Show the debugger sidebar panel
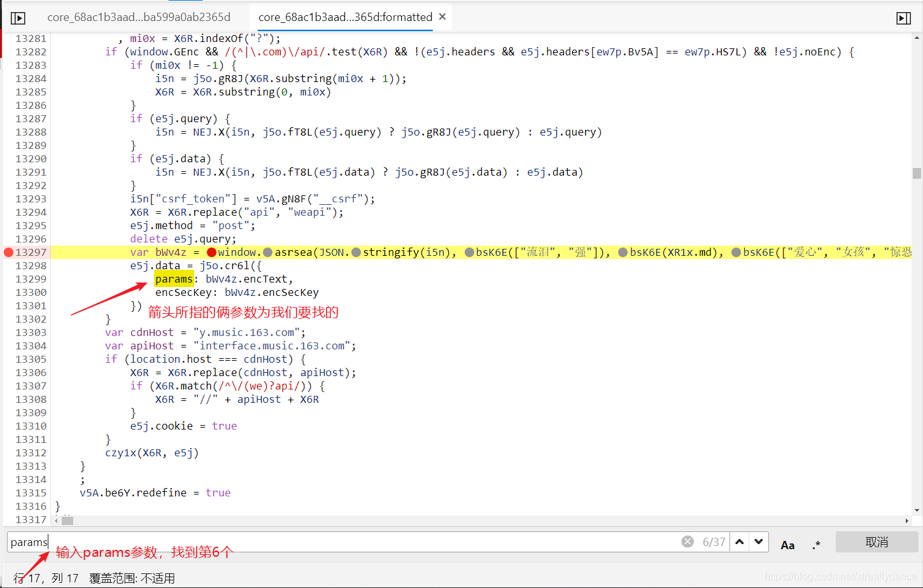Screen dimensions: 923x588 coord(903,18)
